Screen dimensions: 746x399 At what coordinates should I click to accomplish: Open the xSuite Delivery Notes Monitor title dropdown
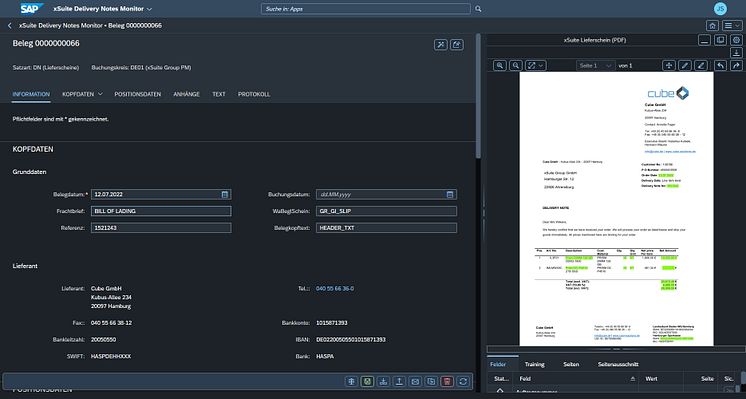pyautogui.click(x=149, y=9)
